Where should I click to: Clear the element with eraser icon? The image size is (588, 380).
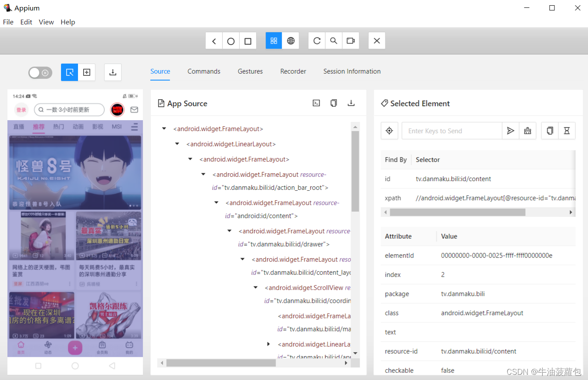pyautogui.click(x=527, y=131)
